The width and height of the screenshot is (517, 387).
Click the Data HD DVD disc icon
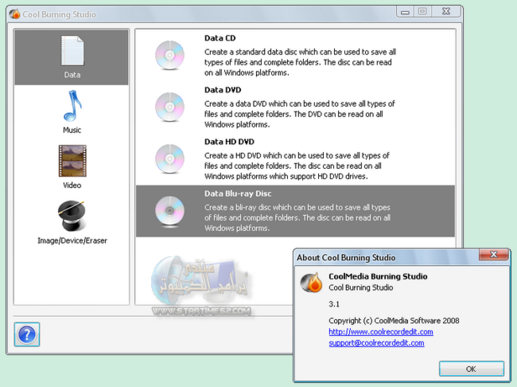point(170,159)
